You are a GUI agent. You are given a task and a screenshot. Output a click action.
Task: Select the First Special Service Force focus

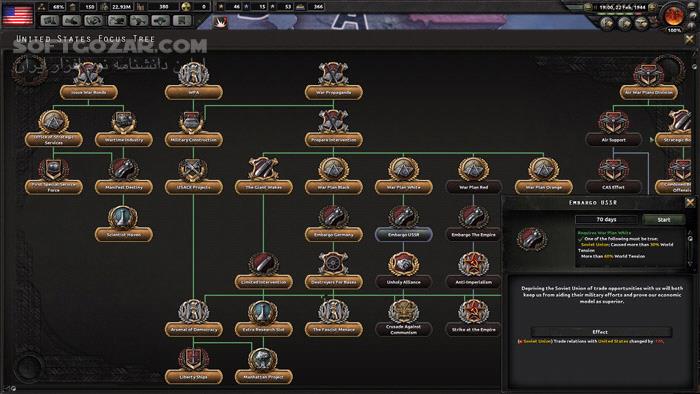click(54, 187)
